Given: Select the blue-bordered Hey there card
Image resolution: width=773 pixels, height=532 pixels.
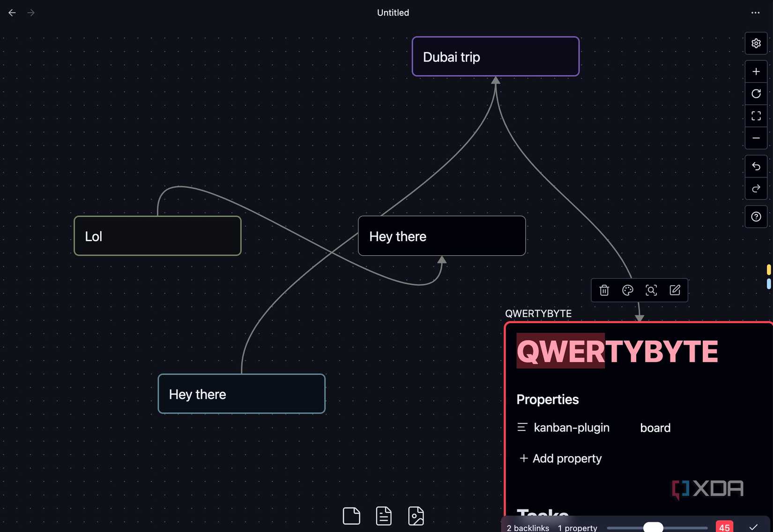Looking at the screenshot, I should click(x=242, y=394).
